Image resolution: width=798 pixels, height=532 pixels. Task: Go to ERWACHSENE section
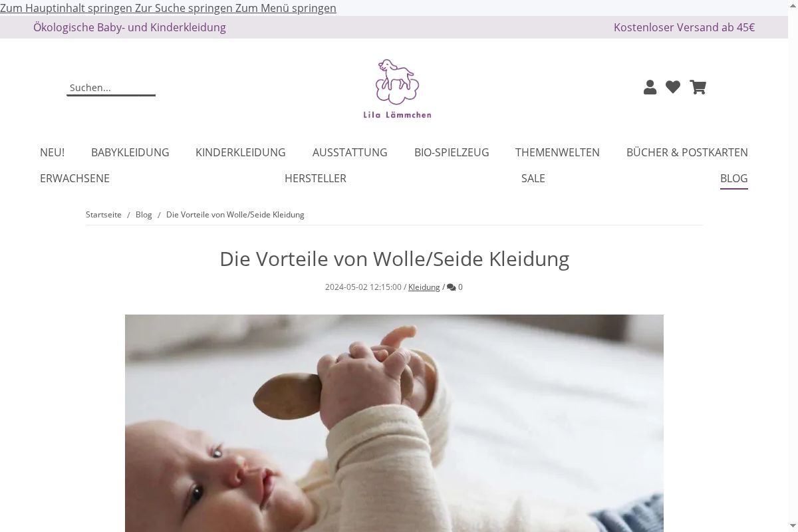click(x=74, y=178)
